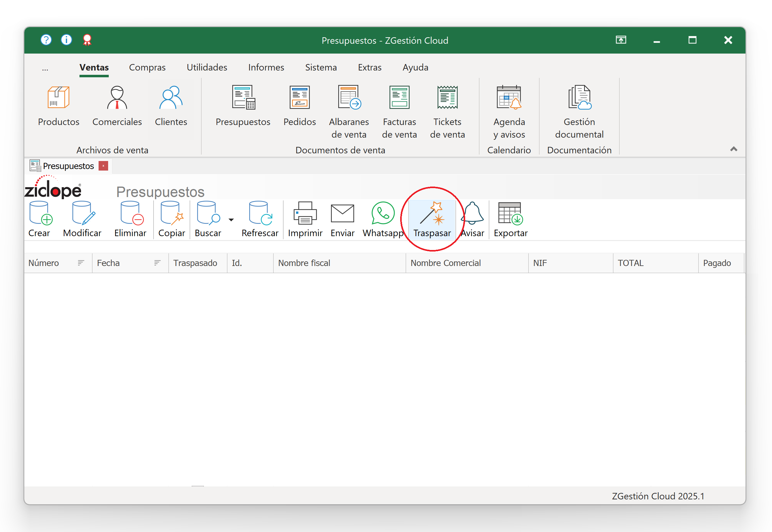Open the Productos archive
Viewport: 772px width, 532px height.
coord(59,106)
